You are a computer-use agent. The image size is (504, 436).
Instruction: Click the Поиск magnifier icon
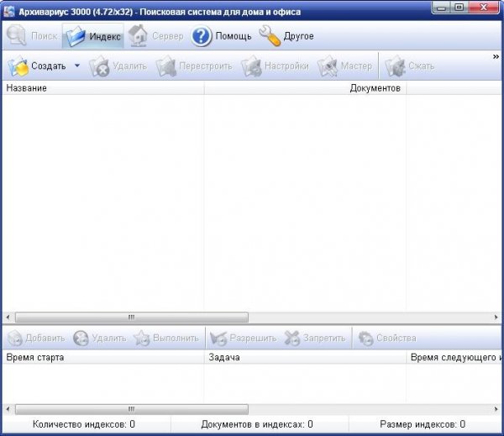(x=16, y=35)
